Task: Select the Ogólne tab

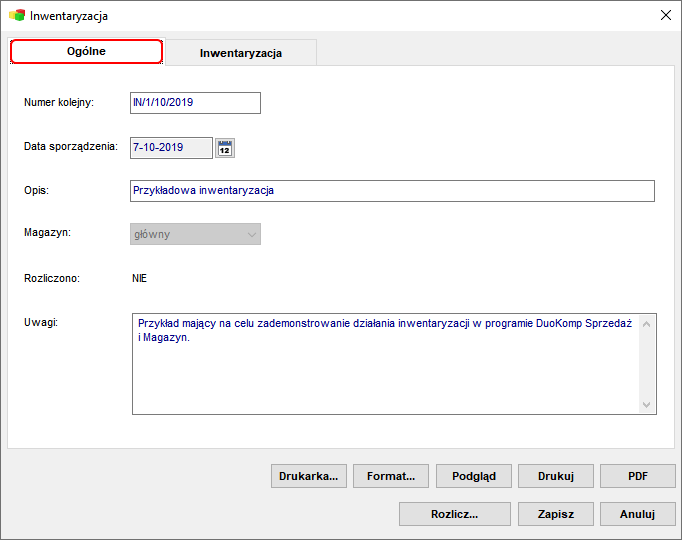Action: tap(86, 51)
